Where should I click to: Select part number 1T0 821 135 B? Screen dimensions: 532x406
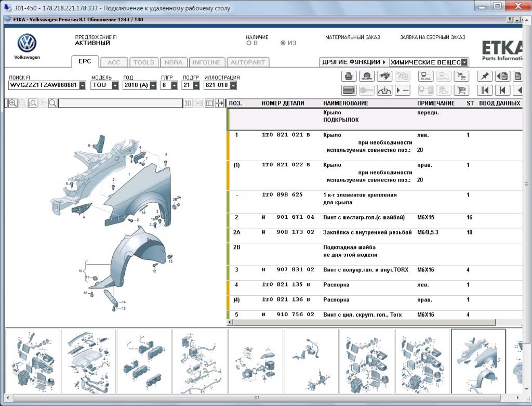pos(286,284)
